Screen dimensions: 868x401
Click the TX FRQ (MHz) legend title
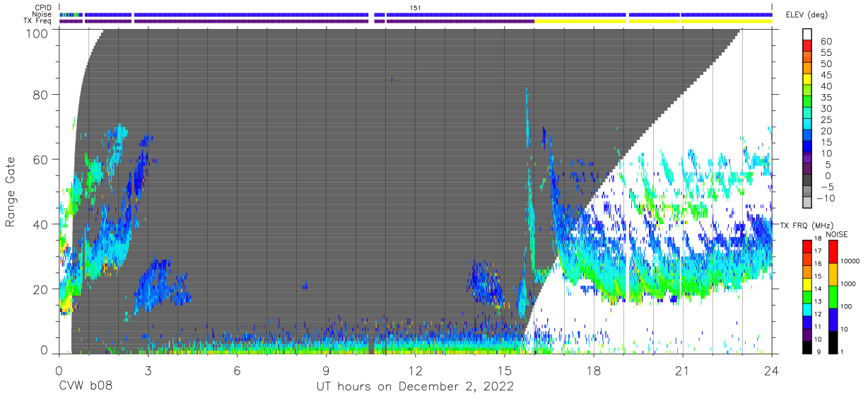[808, 225]
